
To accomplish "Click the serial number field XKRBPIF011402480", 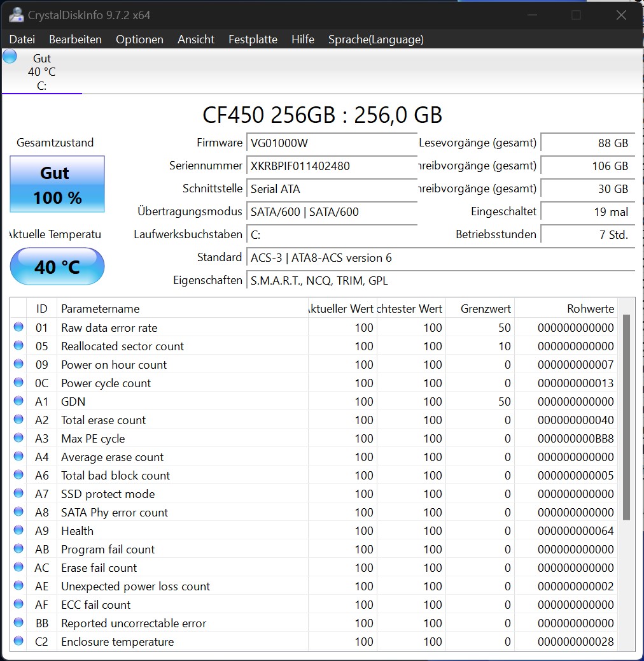I will tap(332, 166).
